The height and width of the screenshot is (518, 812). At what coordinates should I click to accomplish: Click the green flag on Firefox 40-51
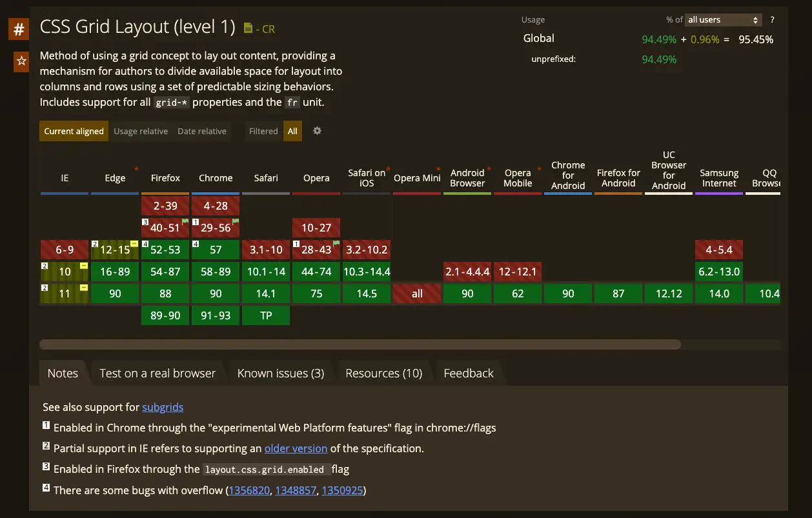185,222
